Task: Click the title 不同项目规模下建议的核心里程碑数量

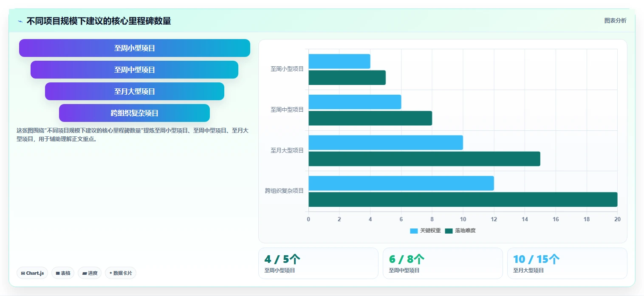Action: point(99,21)
